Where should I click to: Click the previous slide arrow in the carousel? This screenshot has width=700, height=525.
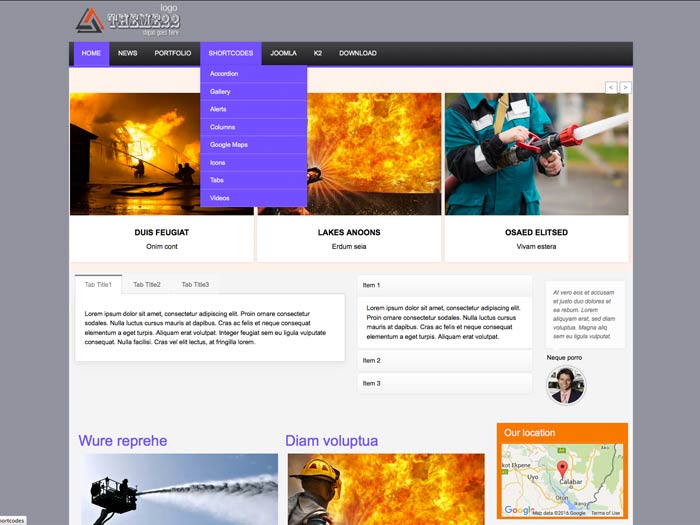click(611, 88)
